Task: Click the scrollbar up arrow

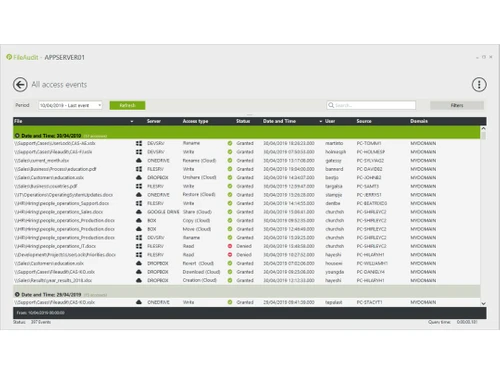Action: click(483, 128)
